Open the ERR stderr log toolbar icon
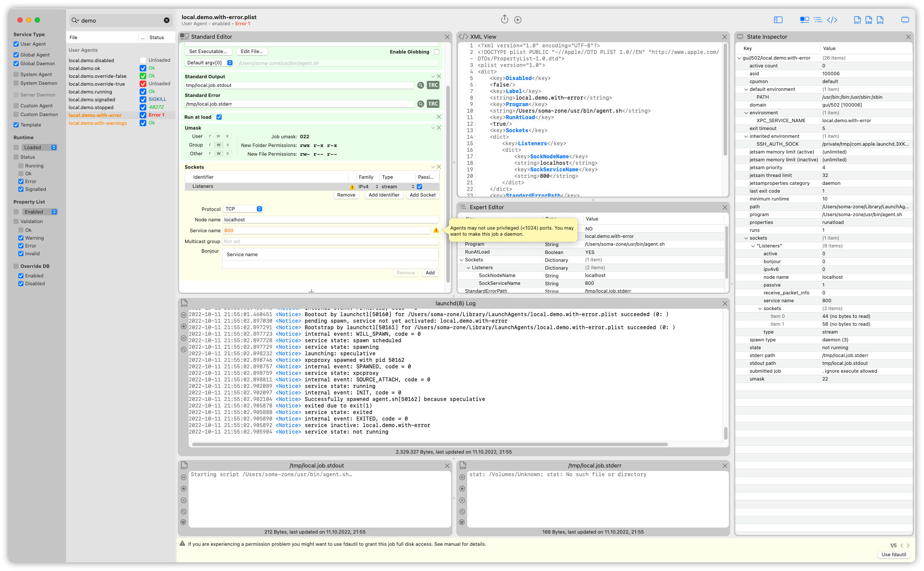The height and width of the screenshot is (571, 924). click(868, 20)
